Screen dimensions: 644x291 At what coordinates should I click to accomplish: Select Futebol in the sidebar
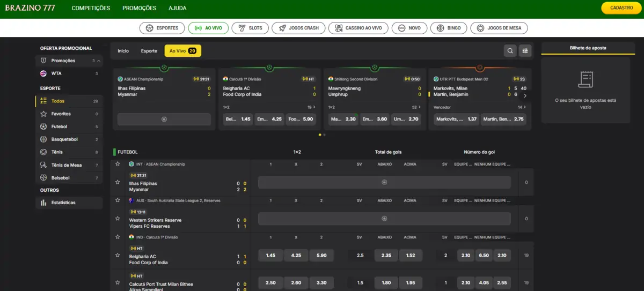[x=69, y=126]
